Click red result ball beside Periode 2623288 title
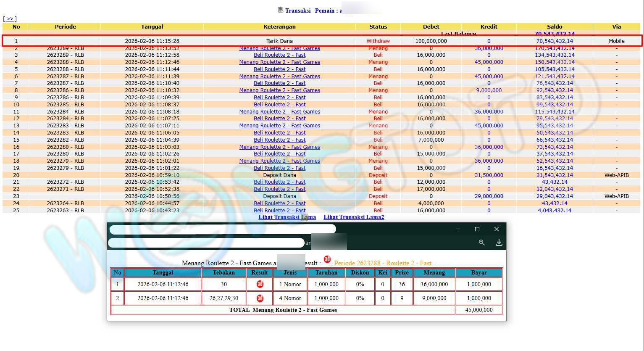644x351 pixels. coord(327,260)
